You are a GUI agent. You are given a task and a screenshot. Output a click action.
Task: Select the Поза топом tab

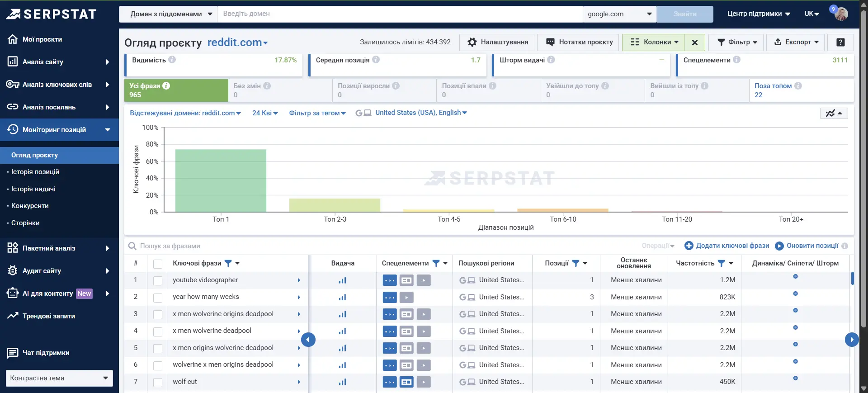[773, 90]
